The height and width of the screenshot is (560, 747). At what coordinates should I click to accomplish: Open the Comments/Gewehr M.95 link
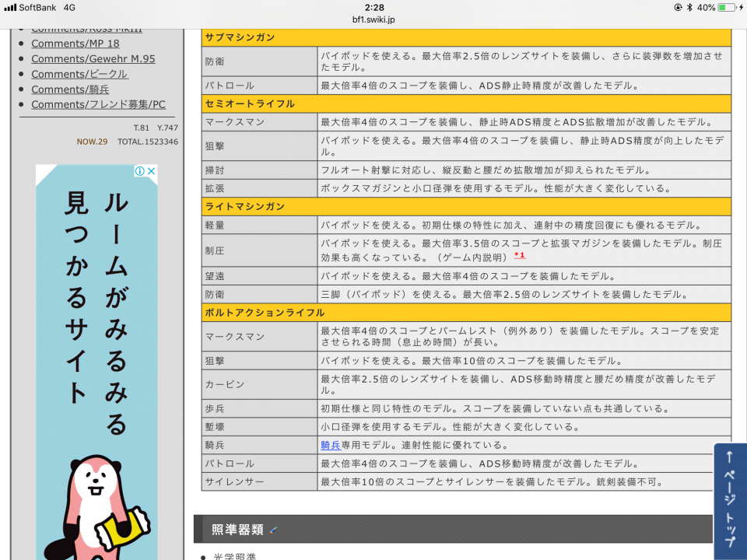pyautogui.click(x=93, y=58)
